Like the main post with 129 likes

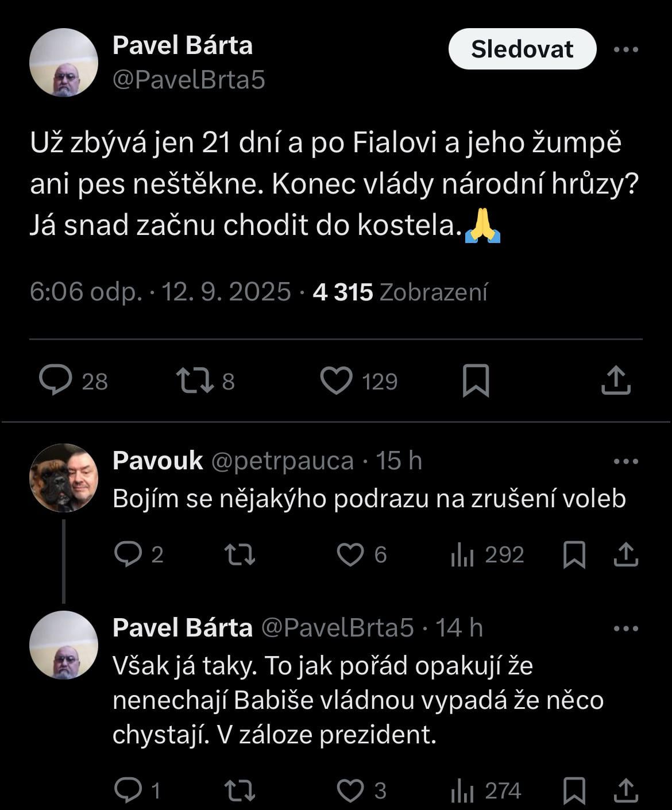point(336,380)
